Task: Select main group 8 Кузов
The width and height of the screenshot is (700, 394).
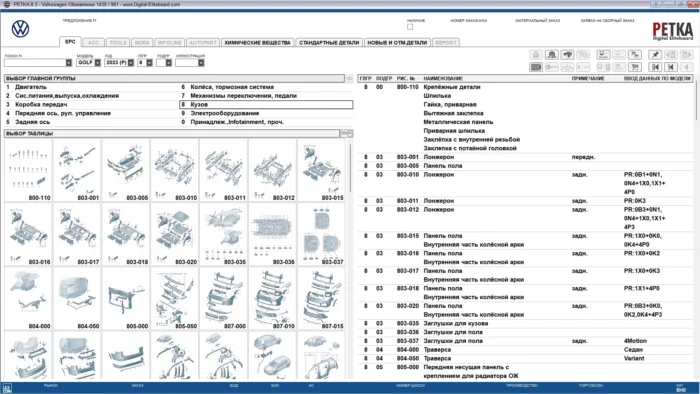Action: [266, 104]
